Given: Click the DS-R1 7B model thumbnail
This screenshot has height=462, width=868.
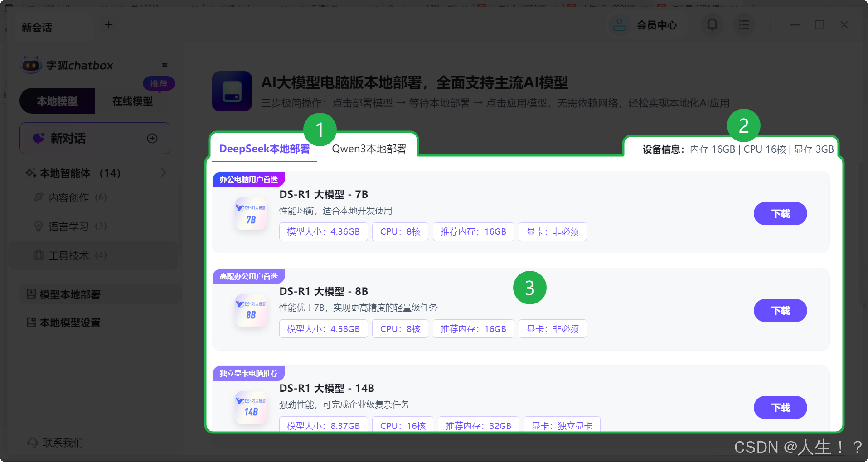Looking at the screenshot, I should click(x=251, y=214).
